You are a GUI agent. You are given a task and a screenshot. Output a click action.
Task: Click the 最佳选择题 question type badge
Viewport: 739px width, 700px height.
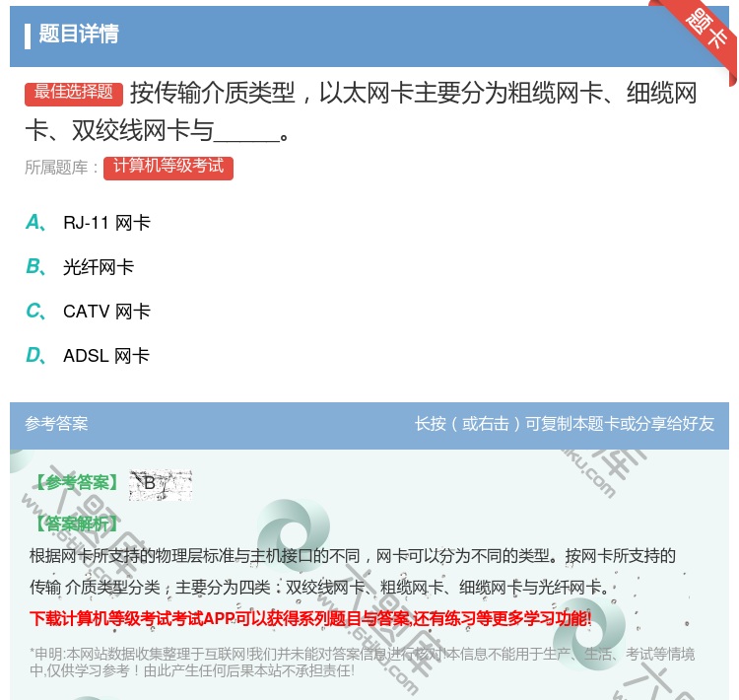pyautogui.click(x=74, y=93)
